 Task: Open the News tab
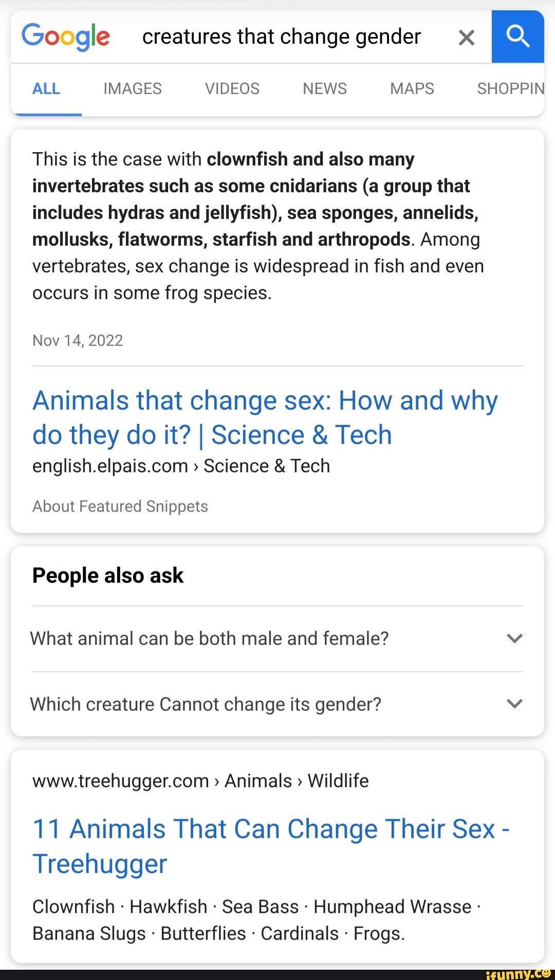click(324, 89)
